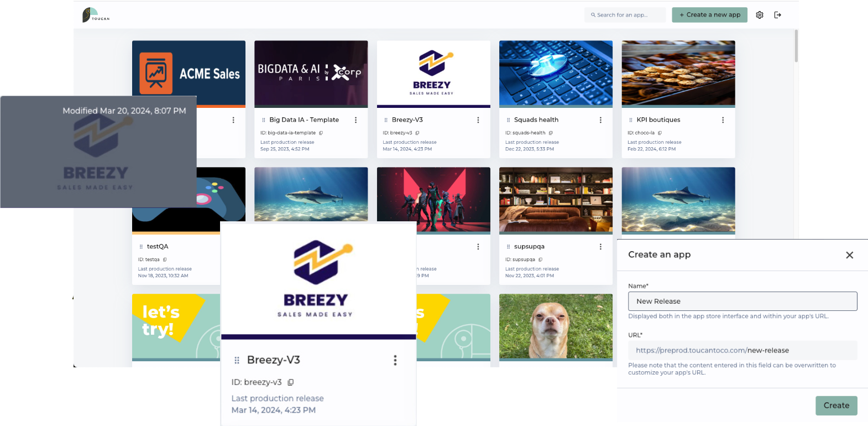Click the "testQA" title
The height and width of the screenshot is (426, 868).
pyautogui.click(x=158, y=247)
